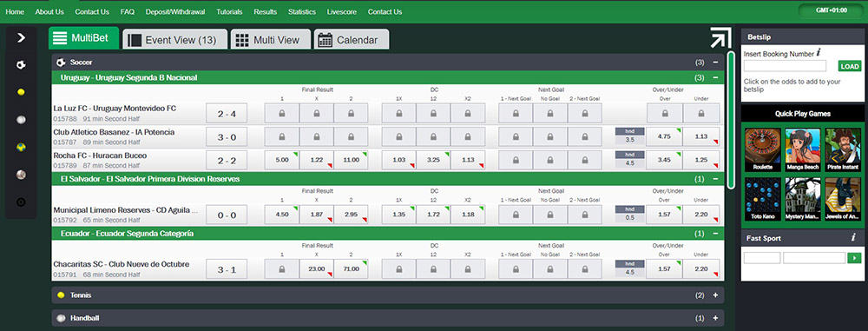Launch Toto Keno quick play game
Viewport: 868px width, 331px height.
coord(762,200)
